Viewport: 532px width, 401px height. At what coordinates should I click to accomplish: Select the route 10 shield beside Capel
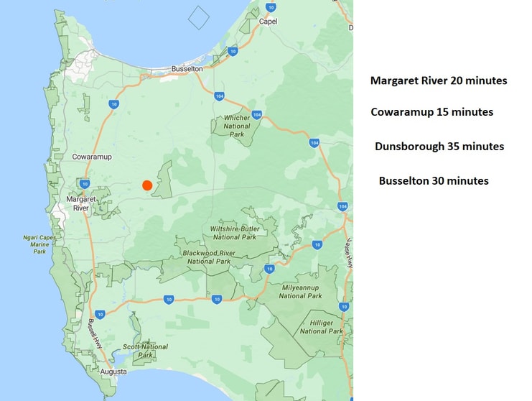point(271,7)
